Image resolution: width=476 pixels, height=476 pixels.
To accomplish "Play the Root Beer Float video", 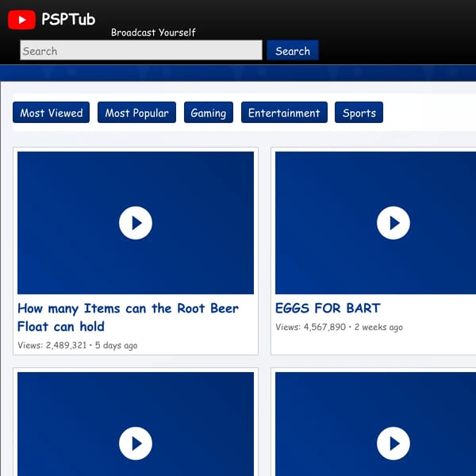I will pos(136,223).
